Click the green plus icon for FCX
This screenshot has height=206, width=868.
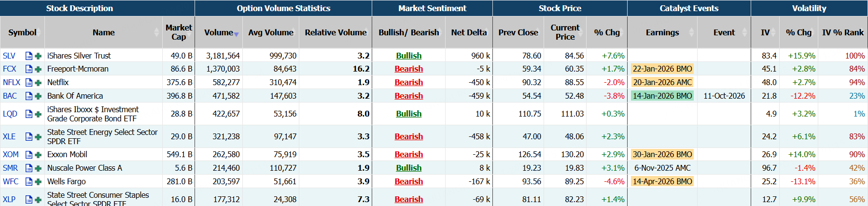point(38,69)
